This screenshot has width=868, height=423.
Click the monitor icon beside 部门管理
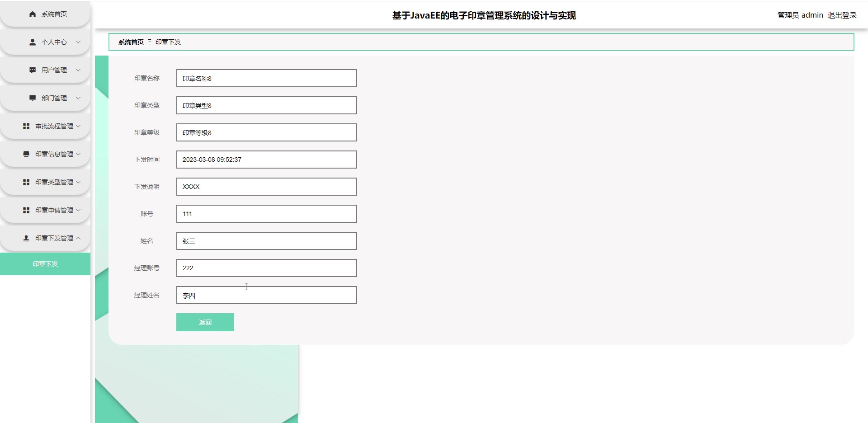[33, 98]
